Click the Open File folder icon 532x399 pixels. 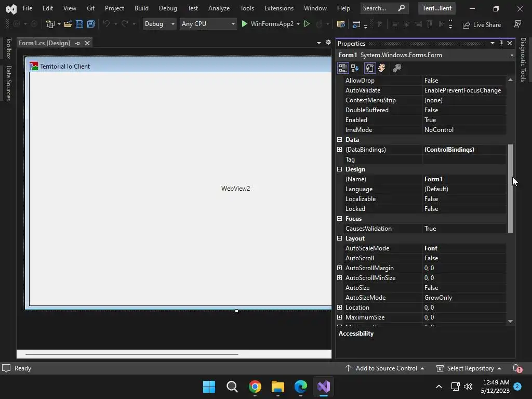[68, 24]
